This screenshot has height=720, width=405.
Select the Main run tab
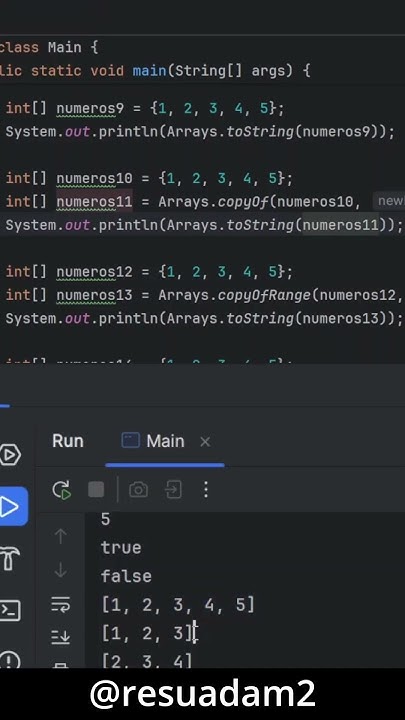click(164, 441)
